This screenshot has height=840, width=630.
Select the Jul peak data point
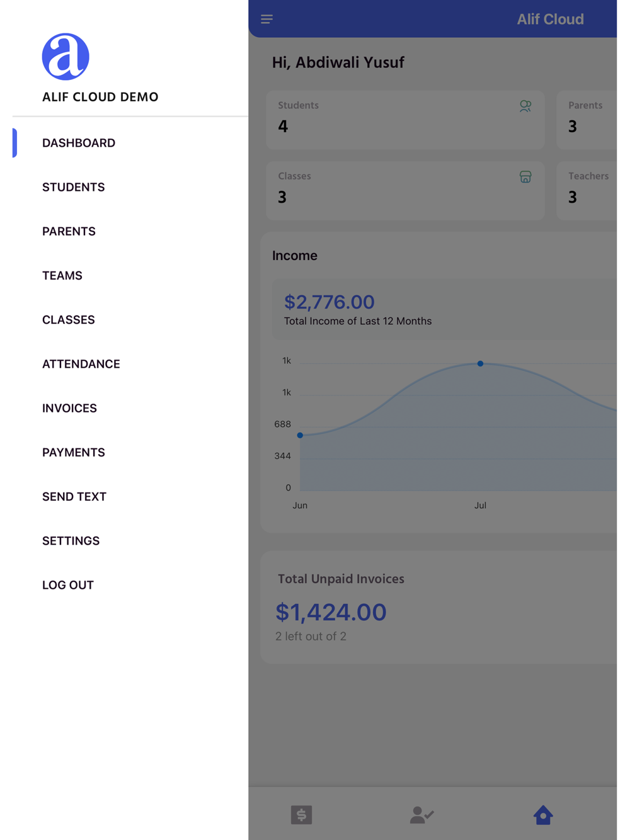[480, 363]
